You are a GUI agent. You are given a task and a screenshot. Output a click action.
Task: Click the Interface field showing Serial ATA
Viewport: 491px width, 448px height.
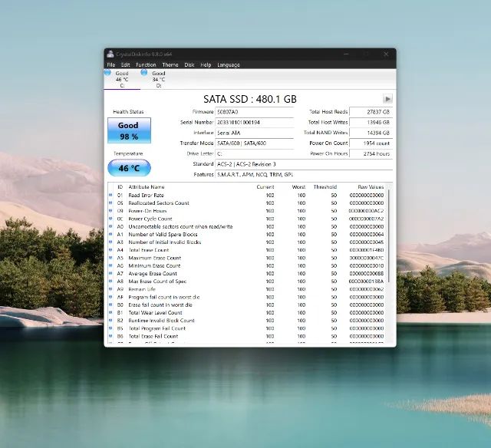click(x=254, y=133)
